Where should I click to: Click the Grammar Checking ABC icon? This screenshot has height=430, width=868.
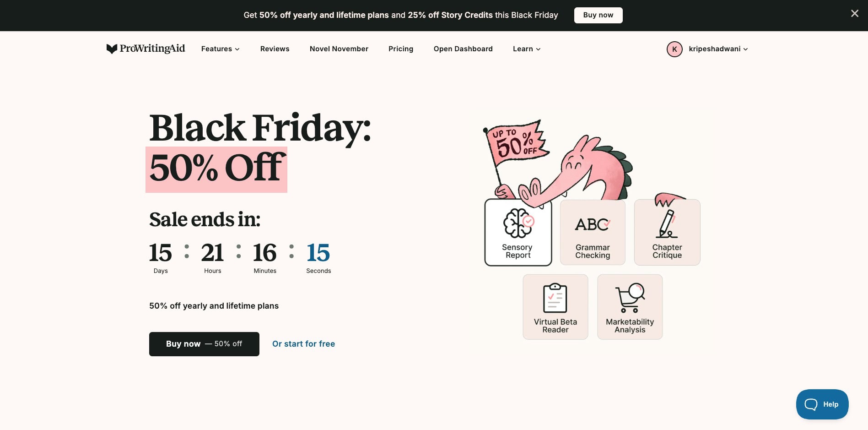click(592, 224)
